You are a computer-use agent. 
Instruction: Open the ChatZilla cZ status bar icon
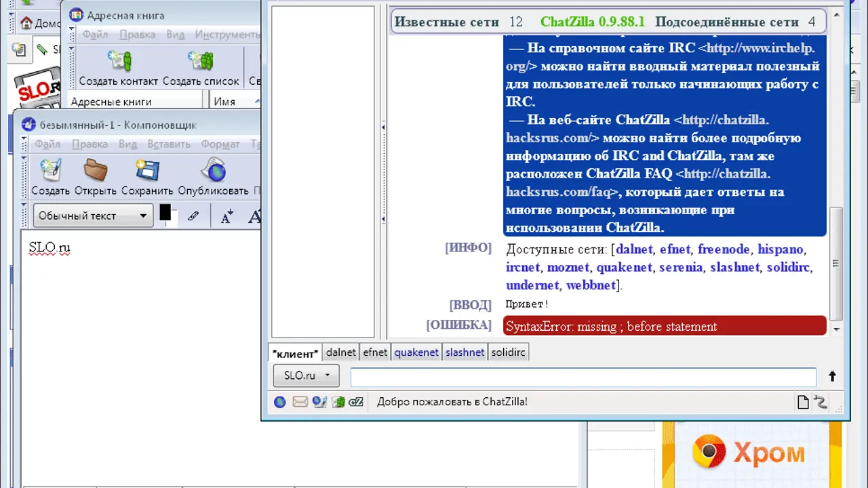point(356,402)
